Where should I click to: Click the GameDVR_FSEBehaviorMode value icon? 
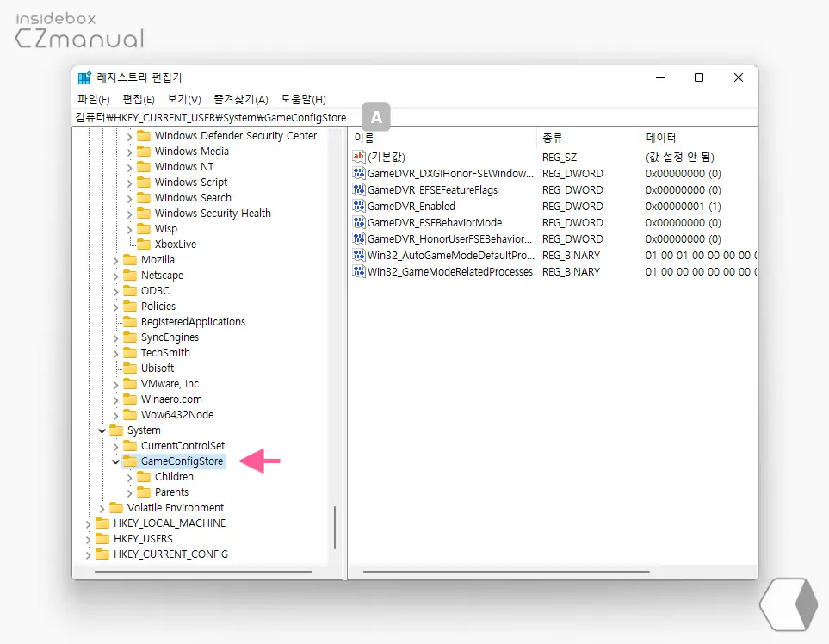click(x=359, y=223)
